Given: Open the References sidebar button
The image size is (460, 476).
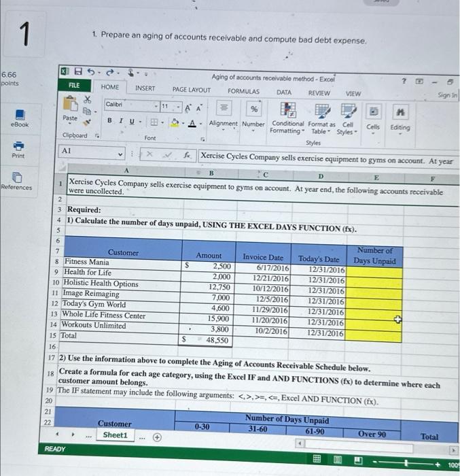Looking at the screenshot, I should (16, 182).
